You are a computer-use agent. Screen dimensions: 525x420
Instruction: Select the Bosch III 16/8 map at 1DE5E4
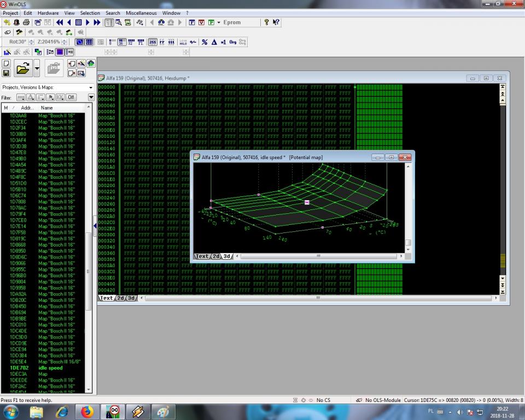[x=43, y=361]
